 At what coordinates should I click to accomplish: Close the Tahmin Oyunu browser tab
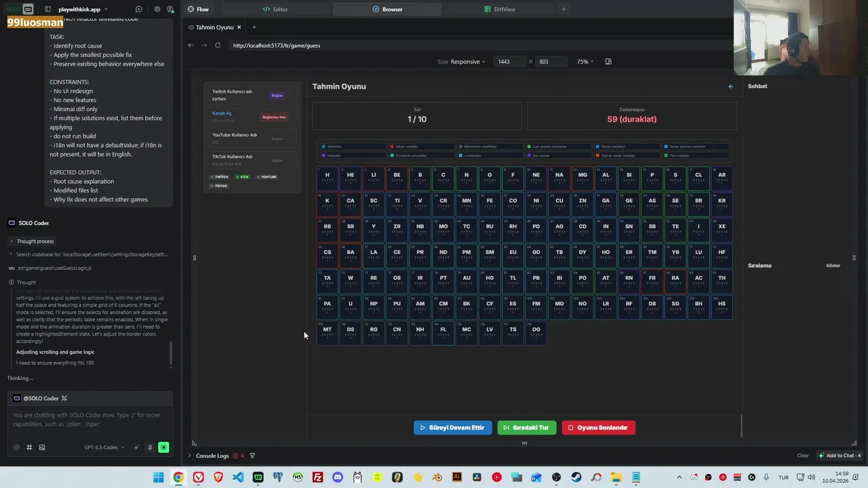[x=239, y=27]
